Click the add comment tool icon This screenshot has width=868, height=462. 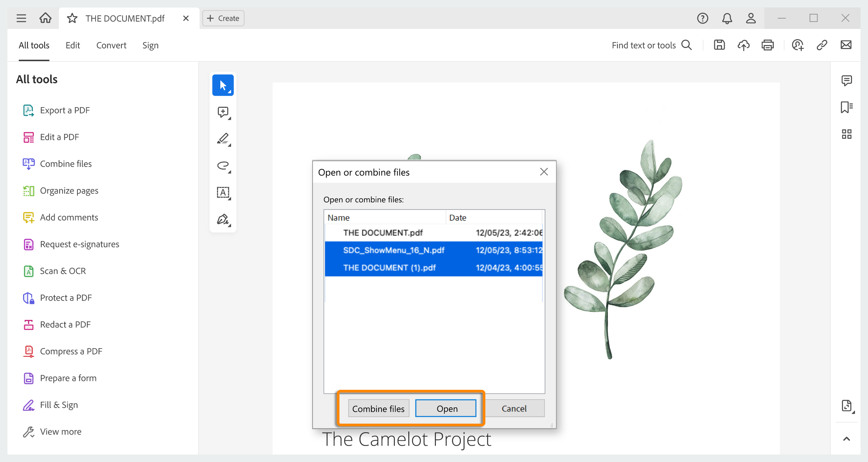point(223,112)
